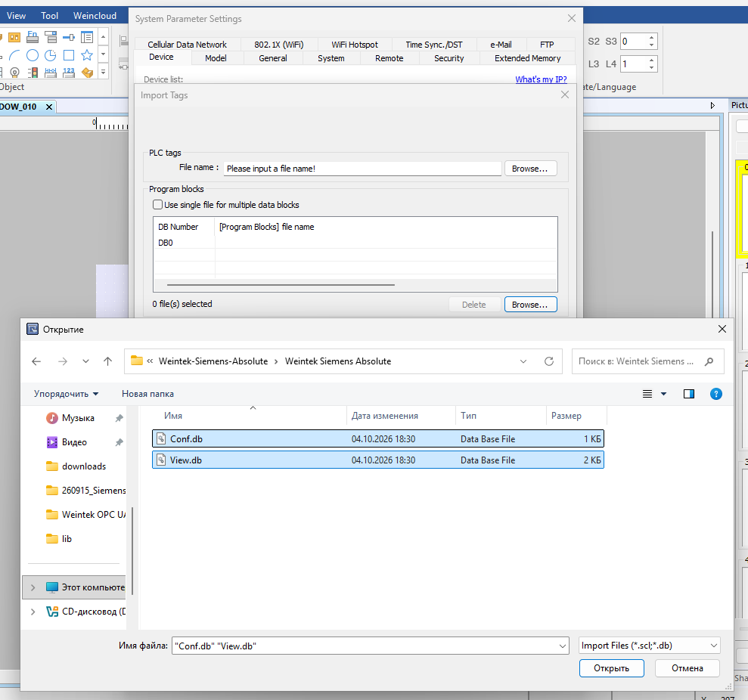The image size is (748, 700).
Task: Open the view mode options dropdown
Action: click(663, 394)
